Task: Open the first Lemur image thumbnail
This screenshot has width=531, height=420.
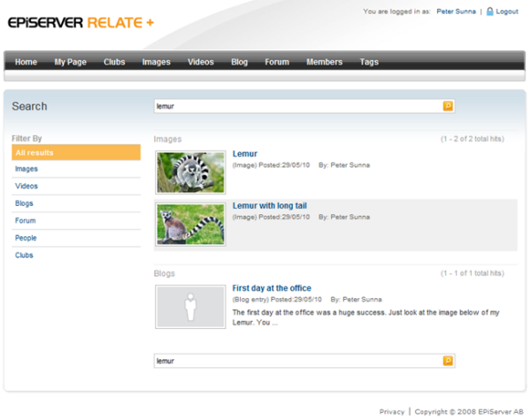Action: [x=190, y=172]
